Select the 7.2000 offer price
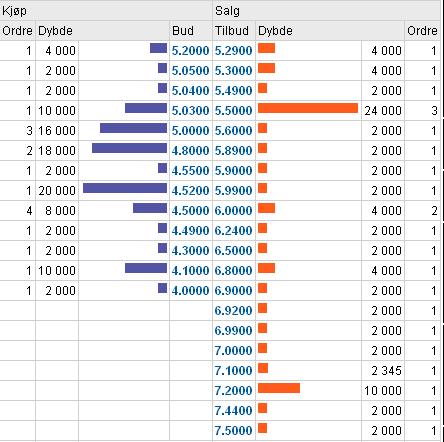 [x=233, y=391]
